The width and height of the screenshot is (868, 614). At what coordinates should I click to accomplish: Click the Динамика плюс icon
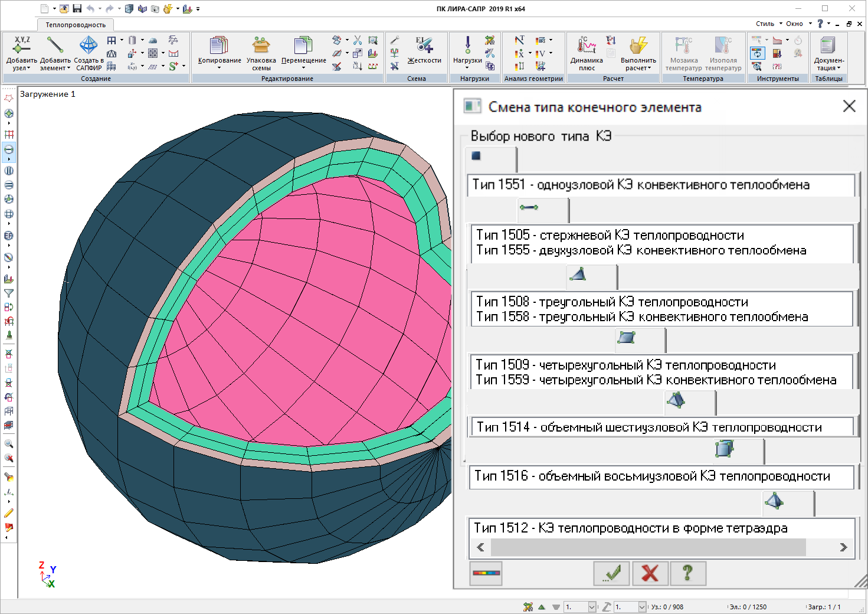587,46
